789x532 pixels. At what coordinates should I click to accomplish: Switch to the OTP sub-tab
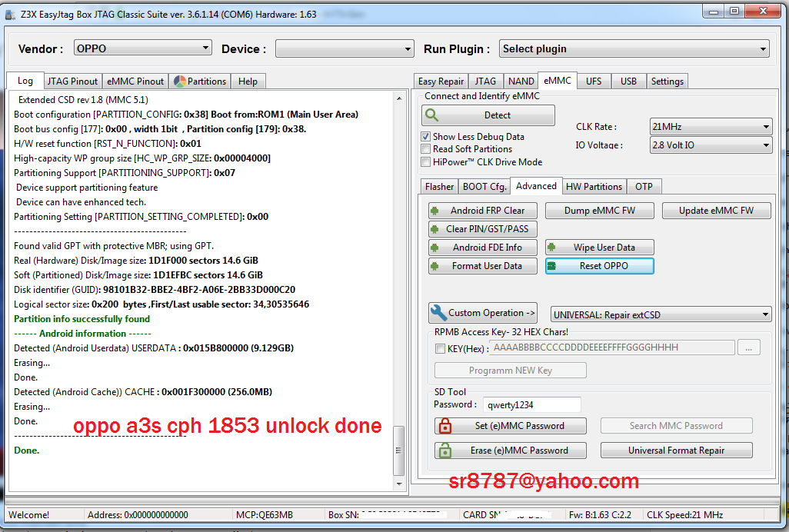pos(644,187)
